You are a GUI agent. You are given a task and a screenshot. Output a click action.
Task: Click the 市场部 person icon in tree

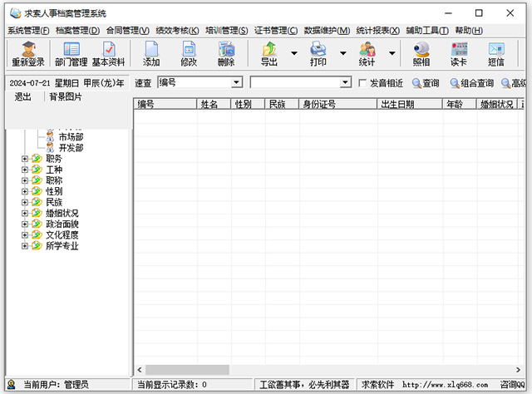tap(50, 137)
